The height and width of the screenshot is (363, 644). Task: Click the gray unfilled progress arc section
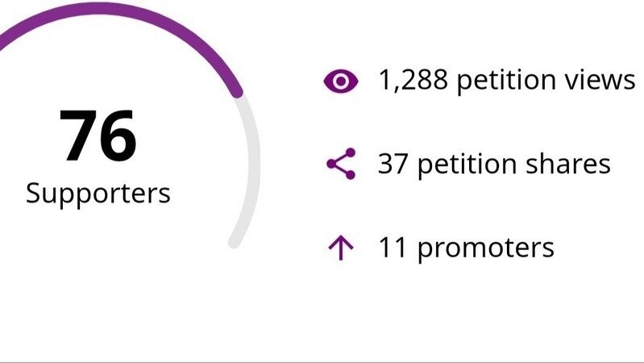tap(251, 161)
